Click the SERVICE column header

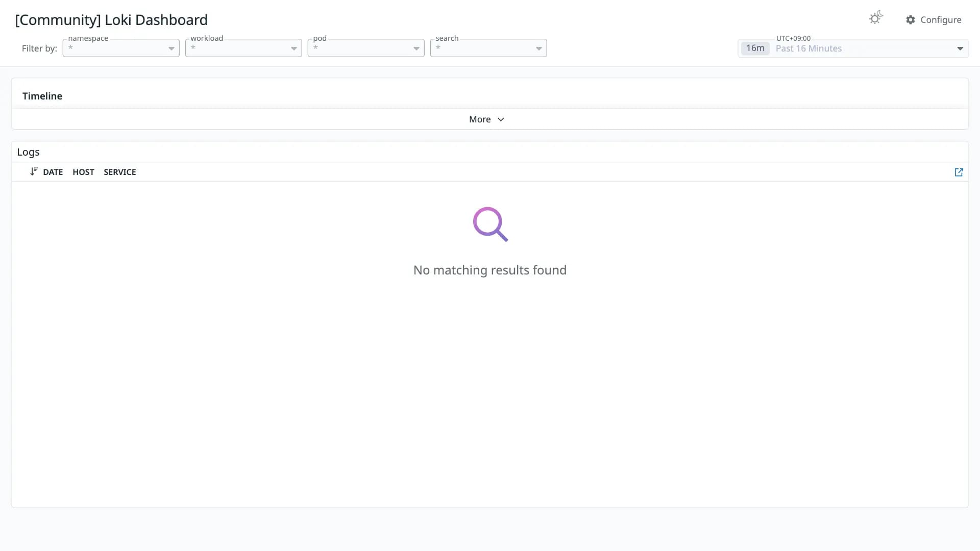(120, 172)
